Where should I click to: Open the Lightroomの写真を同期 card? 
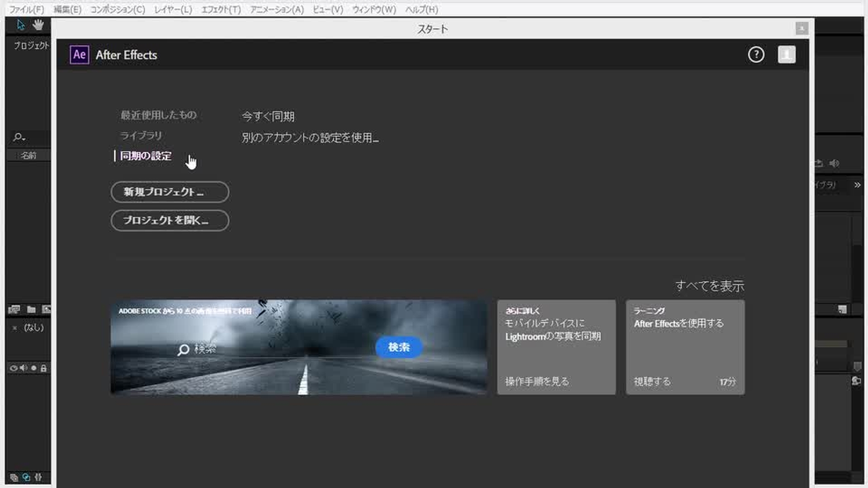[557, 347]
